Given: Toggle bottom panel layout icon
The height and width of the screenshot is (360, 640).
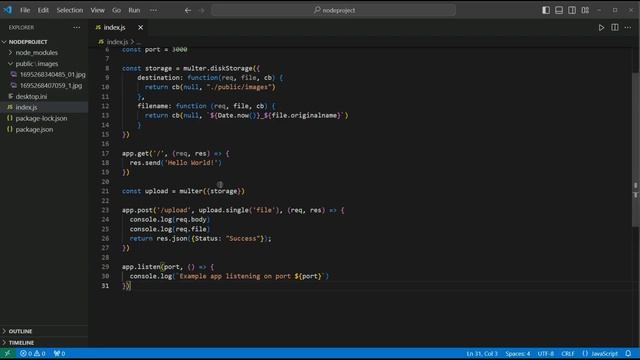Looking at the screenshot, I should tap(559, 10).
